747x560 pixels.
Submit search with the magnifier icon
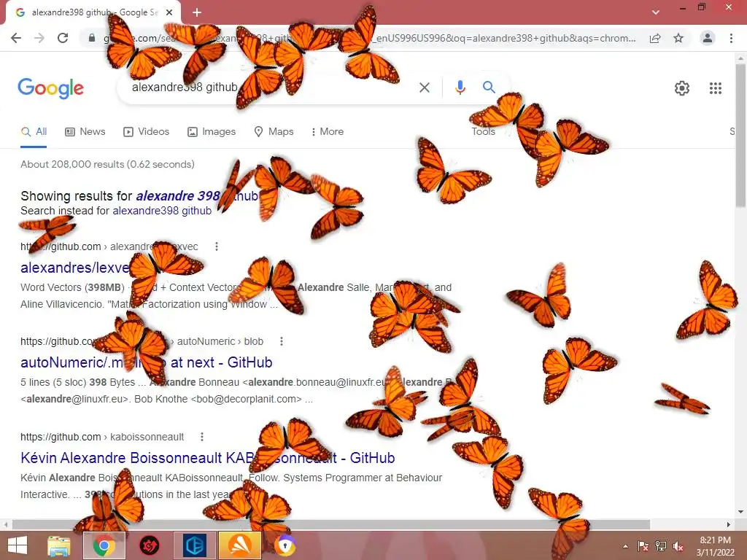coord(489,87)
